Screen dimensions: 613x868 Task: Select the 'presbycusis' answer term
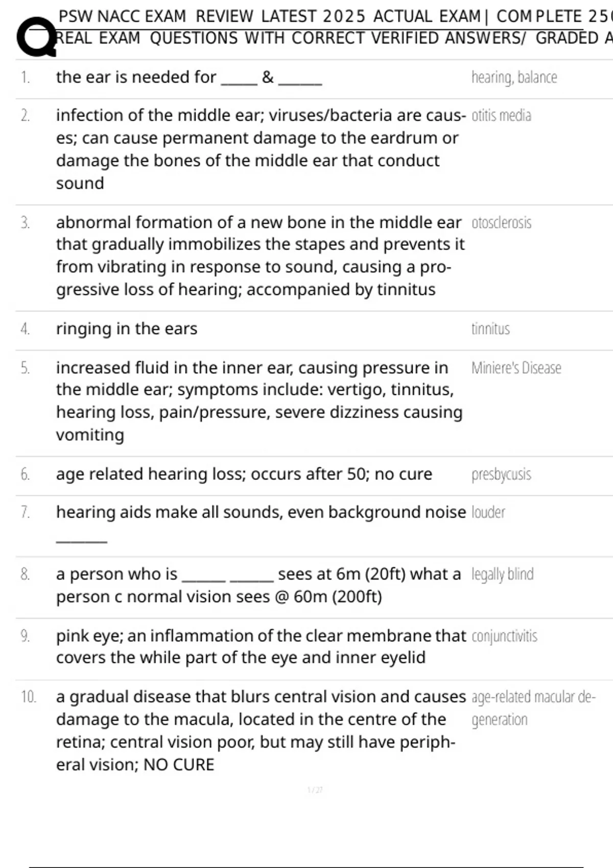point(501,474)
